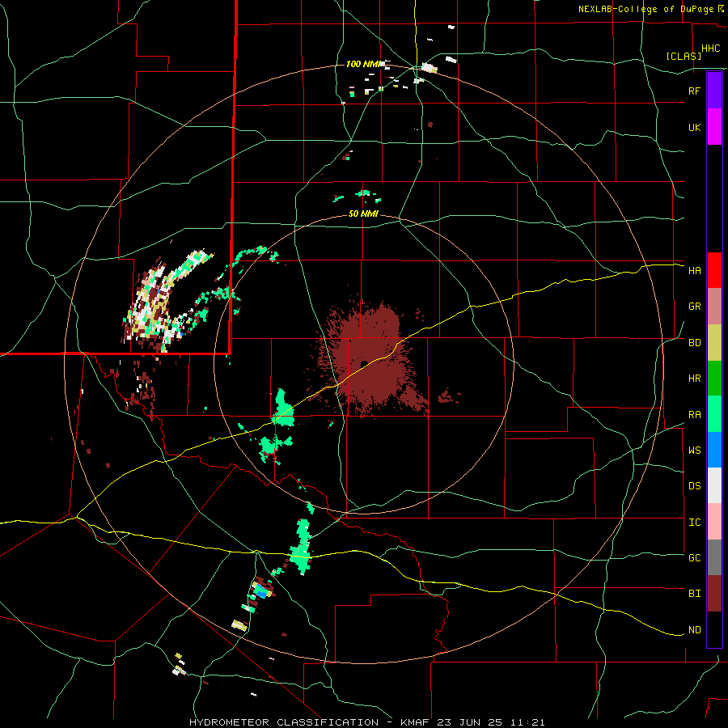This screenshot has width=728, height=728.
Task: Click the 'HR' legend label
Action: [694, 379]
